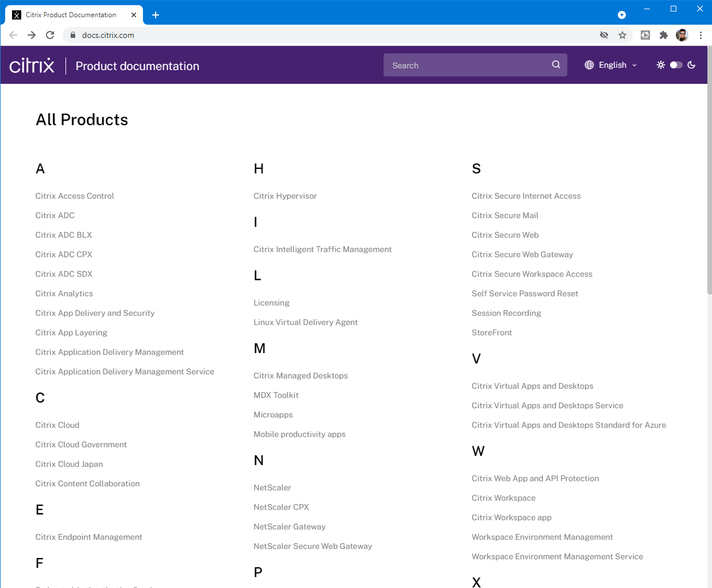
Task: Open Microapps link
Action: pyautogui.click(x=273, y=415)
